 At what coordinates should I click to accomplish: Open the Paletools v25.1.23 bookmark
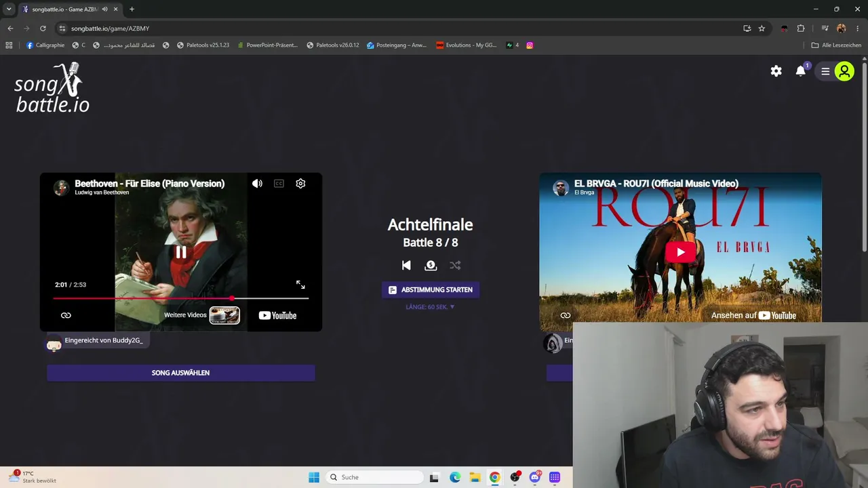[203, 45]
